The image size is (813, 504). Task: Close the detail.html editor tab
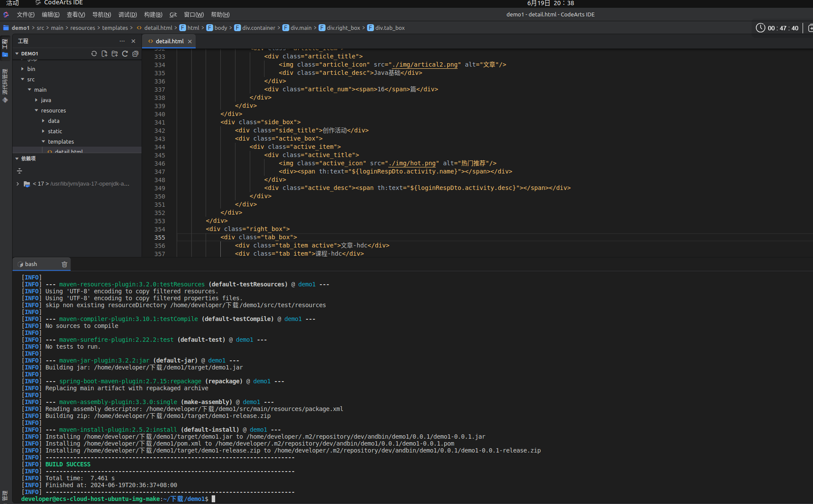pos(190,42)
